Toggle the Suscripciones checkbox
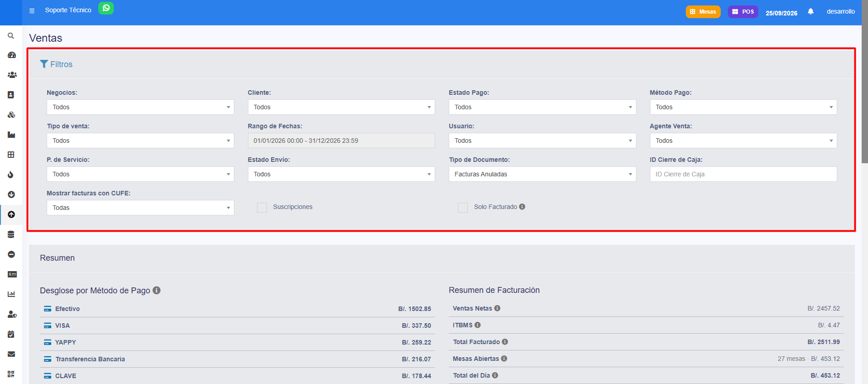Screen dimensions: 868x384 (262, 207)
